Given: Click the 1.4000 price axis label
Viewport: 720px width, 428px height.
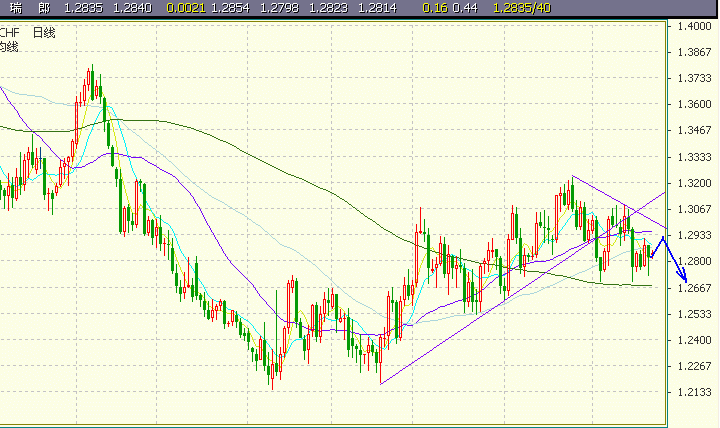Looking at the screenshot, I should click(694, 26).
